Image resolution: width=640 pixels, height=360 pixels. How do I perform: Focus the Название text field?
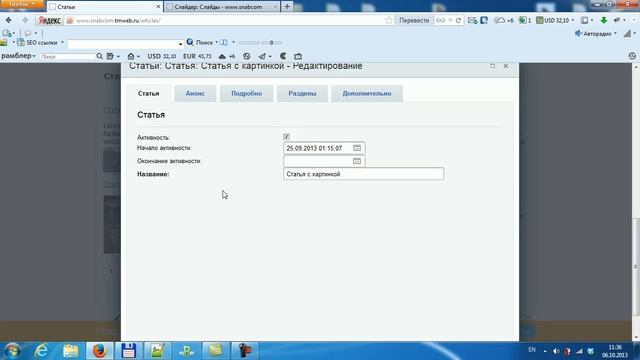click(363, 174)
